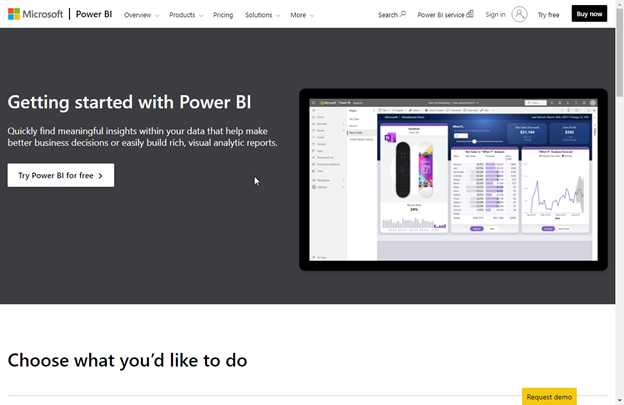The image size is (624, 405).
Task: Expand the Products dropdown menu
Action: click(186, 15)
